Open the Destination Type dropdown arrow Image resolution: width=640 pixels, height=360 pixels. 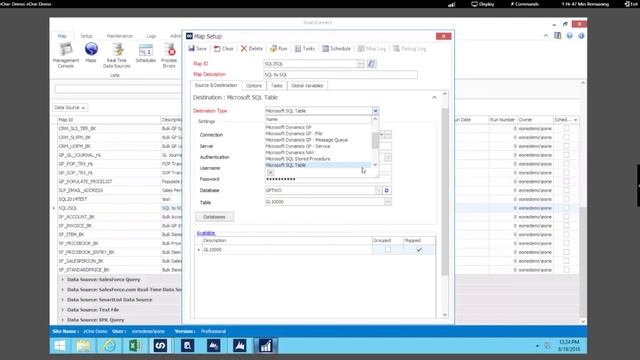pos(375,111)
